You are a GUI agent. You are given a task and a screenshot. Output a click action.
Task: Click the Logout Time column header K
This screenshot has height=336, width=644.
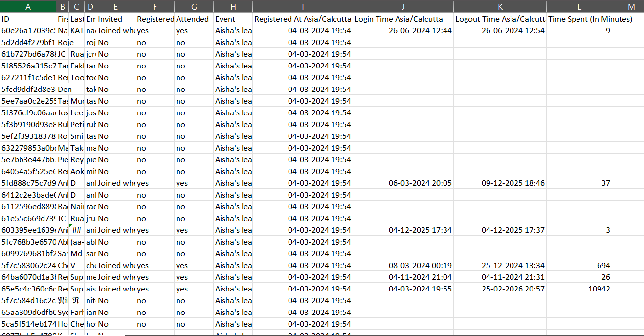click(500, 7)
